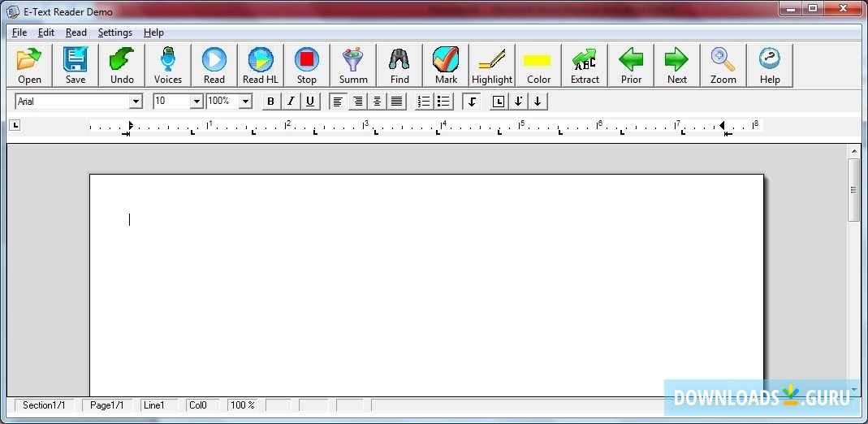The height and width of the screenshot is (424, 868).
Task: Open the Voices microphone tool
Action: point(168,65)
